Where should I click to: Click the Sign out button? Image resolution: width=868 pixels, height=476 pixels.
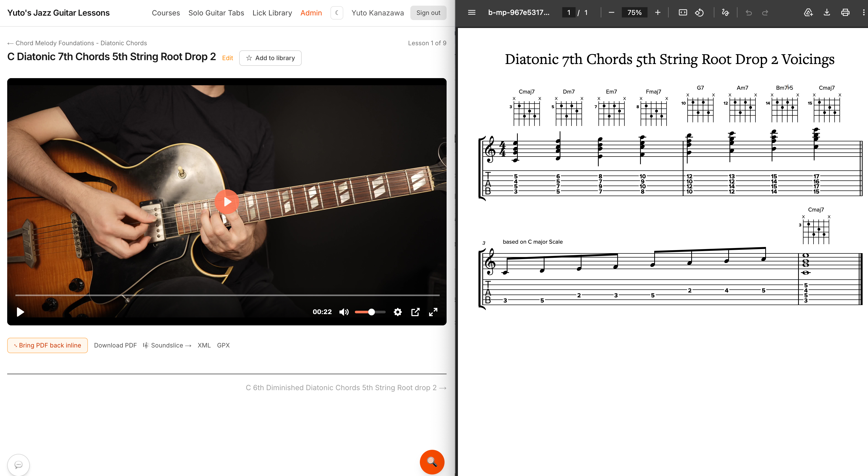(x=428, y=13)
